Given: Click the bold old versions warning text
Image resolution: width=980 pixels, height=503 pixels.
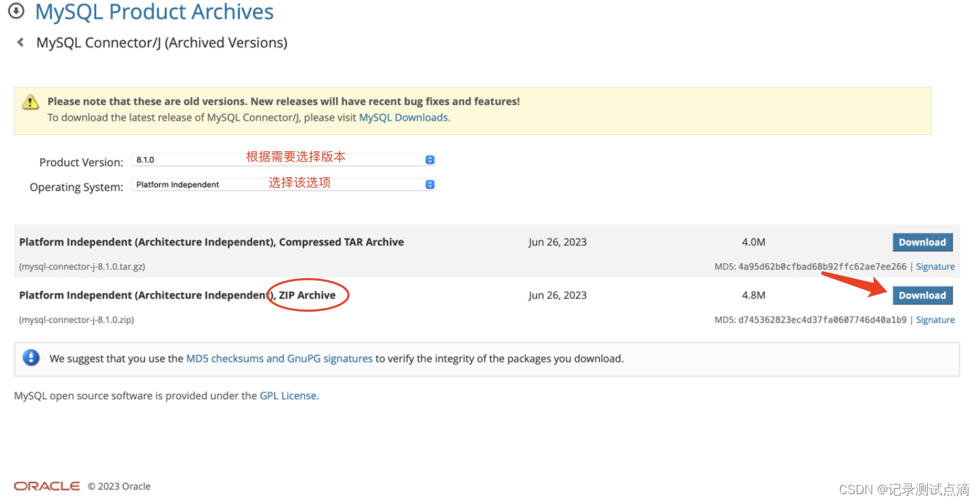Looking at the screenshot, I should click(x=284, y=101).
